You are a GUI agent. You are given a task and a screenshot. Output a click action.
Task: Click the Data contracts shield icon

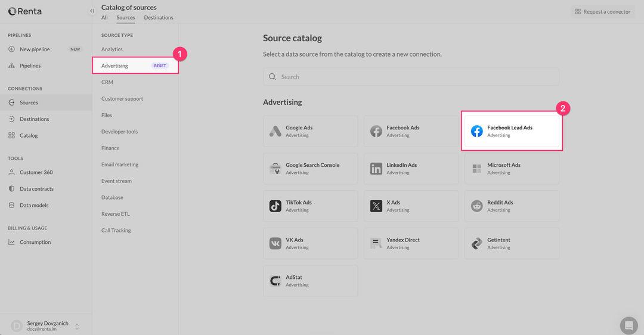pyautogui.click(x=11, y=189)
